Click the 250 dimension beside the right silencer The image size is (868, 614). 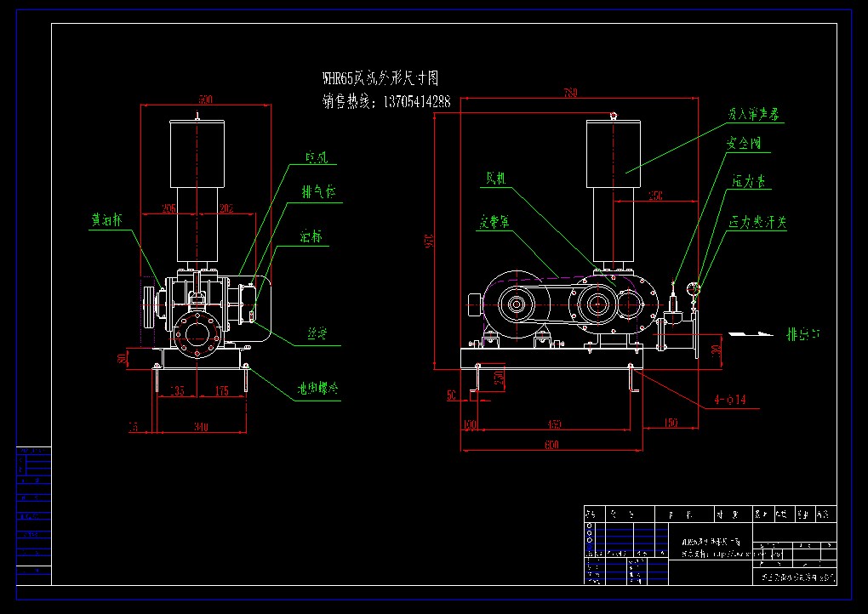click(654, 195)
